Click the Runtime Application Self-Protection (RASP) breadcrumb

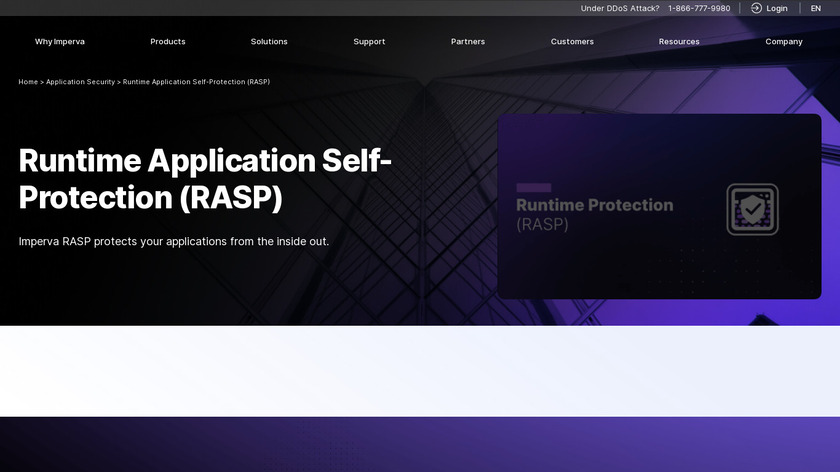pos(196,82)
